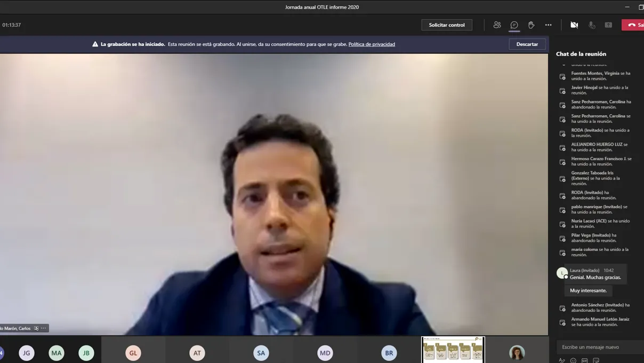
Task: Open the sticker picker in chat compose
Action: click(x=597, y=360)
